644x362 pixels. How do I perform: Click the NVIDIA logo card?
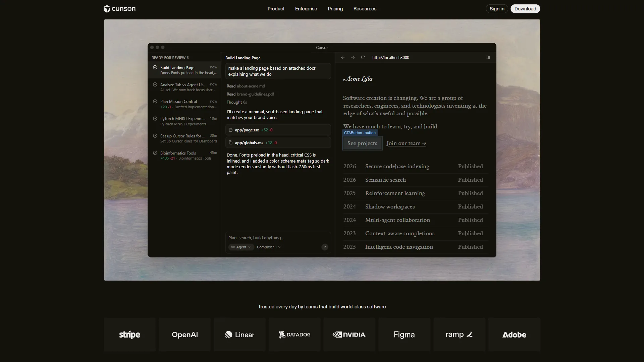pyautogui.click(x=350, y=335)
